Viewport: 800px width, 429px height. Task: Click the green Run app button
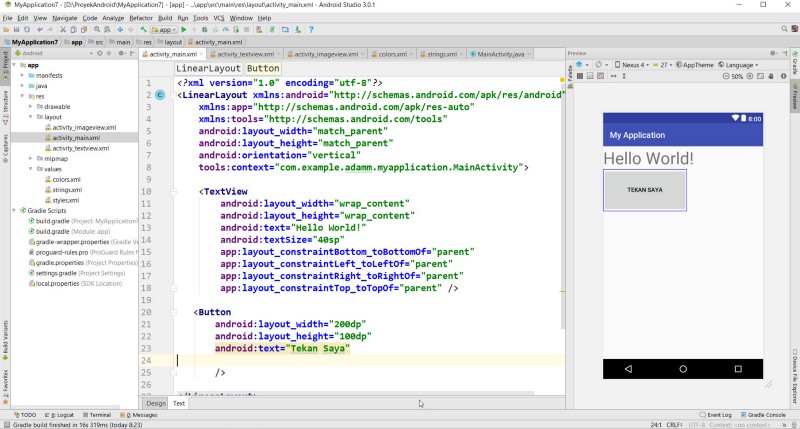pyautogui.click(x=186, y=30)
